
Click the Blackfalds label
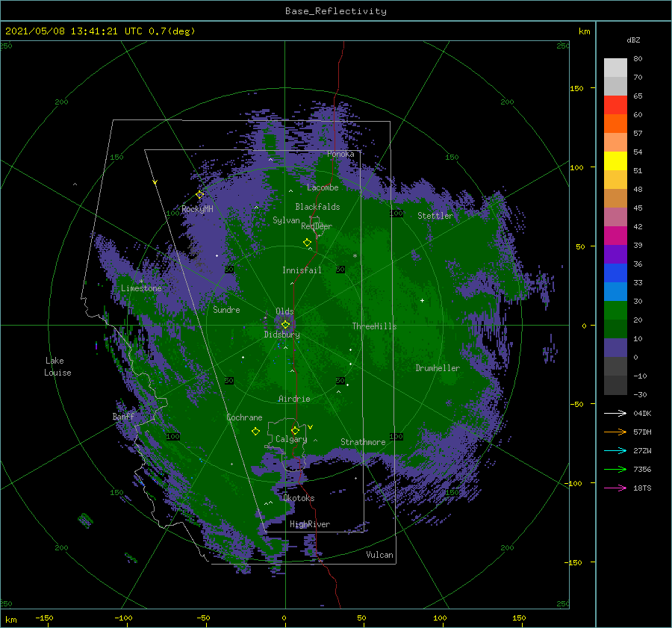pyautogui.click(x=317, y=207)
